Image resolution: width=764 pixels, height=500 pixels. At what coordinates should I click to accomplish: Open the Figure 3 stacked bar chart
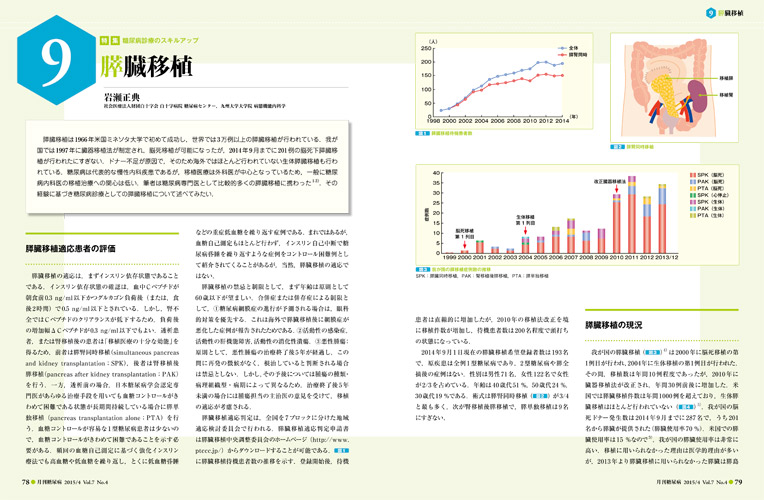[577, 215]
